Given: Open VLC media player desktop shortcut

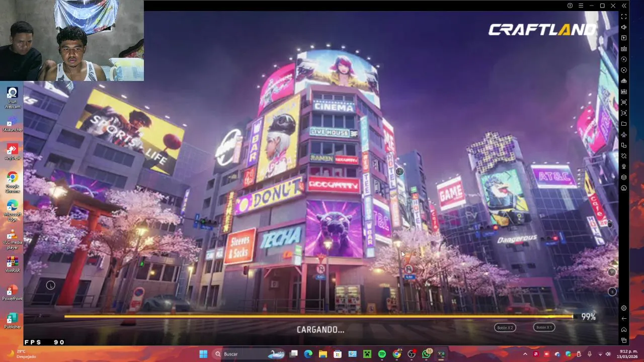Looking at the screenshot, I should pyautogui.click(x=13, y=238).
